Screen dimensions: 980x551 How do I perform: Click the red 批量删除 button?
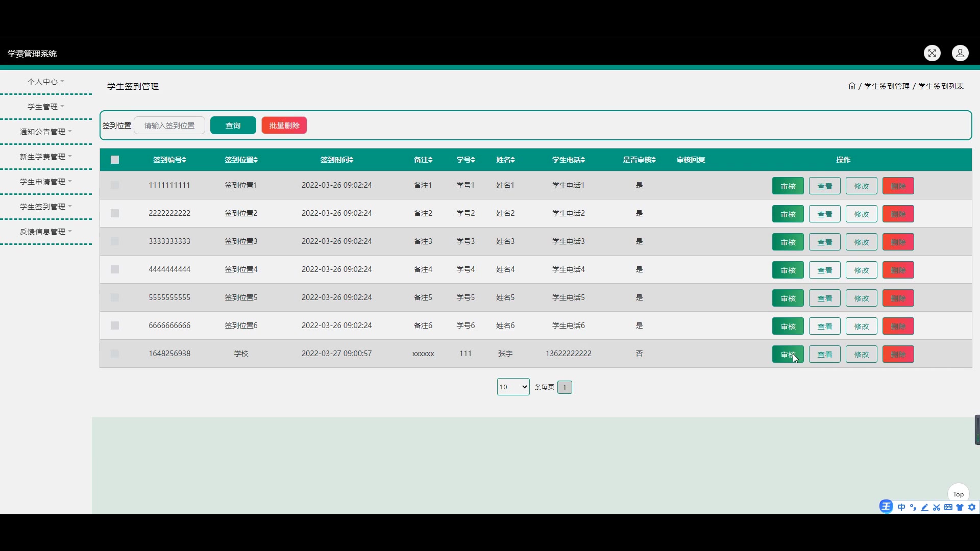[x=284, y=126]
